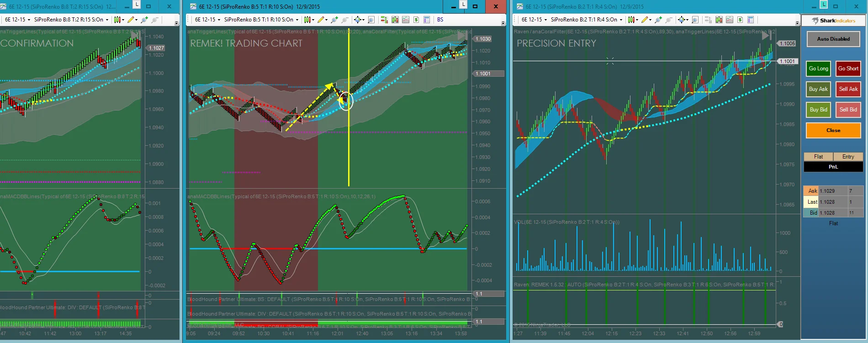Open SiProRenko B:5 T:1 R:10 period dropdown

(x=261, y=20)
